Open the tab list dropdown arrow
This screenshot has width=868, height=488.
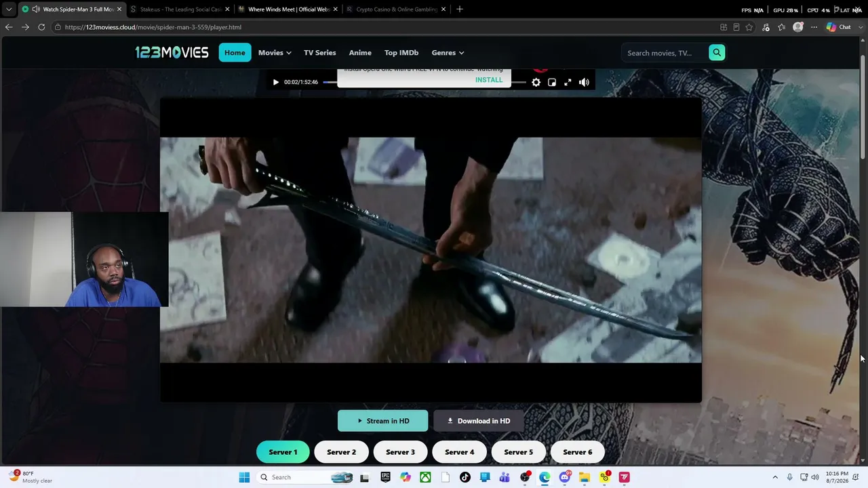(x=9, y=9)
